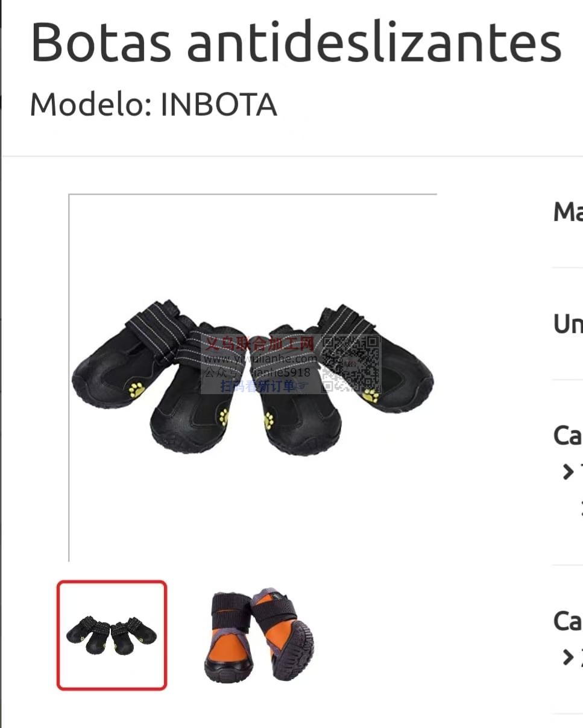Click the www.yiwulianhe.com watermark URL
Screen dimensions: 583x728
pos(260,359)
